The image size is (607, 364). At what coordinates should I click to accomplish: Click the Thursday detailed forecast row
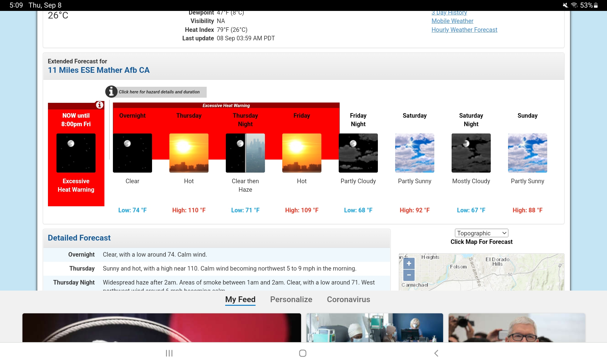click(217, 268)
